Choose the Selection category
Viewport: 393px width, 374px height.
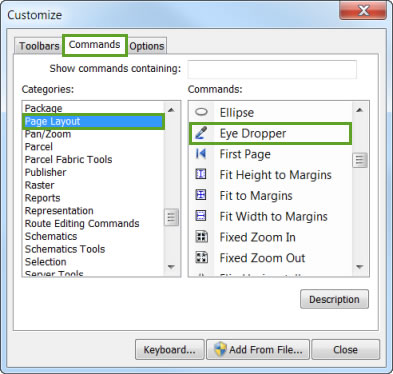pyautogui.click(x=45, y=262)
